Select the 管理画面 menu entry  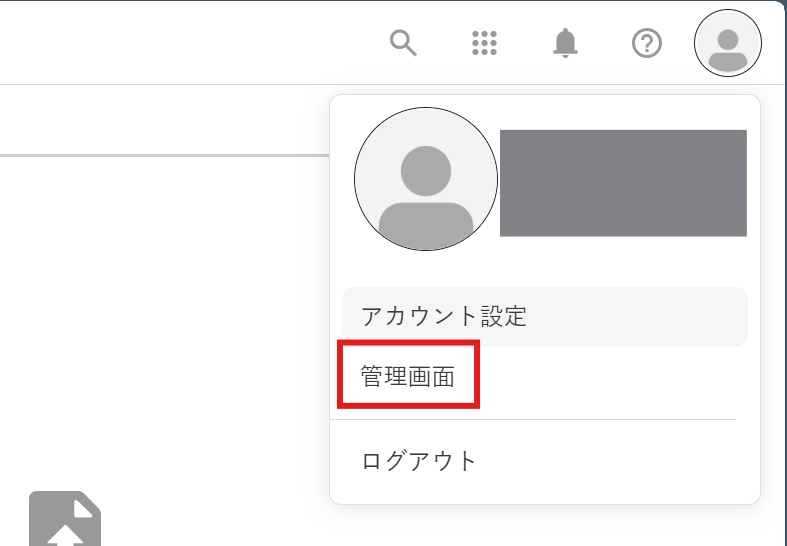408,375
